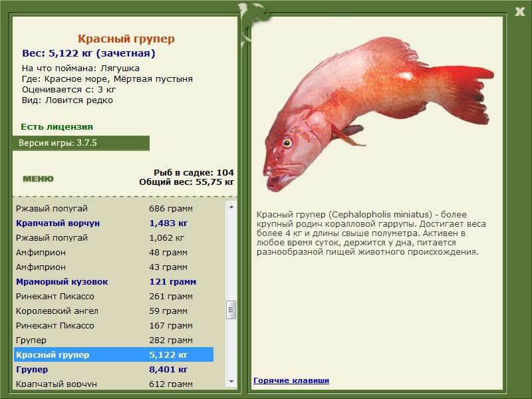Close the fish catalog window with X
This screenshot has height=399, width=532.
click(x=519, y=12)
